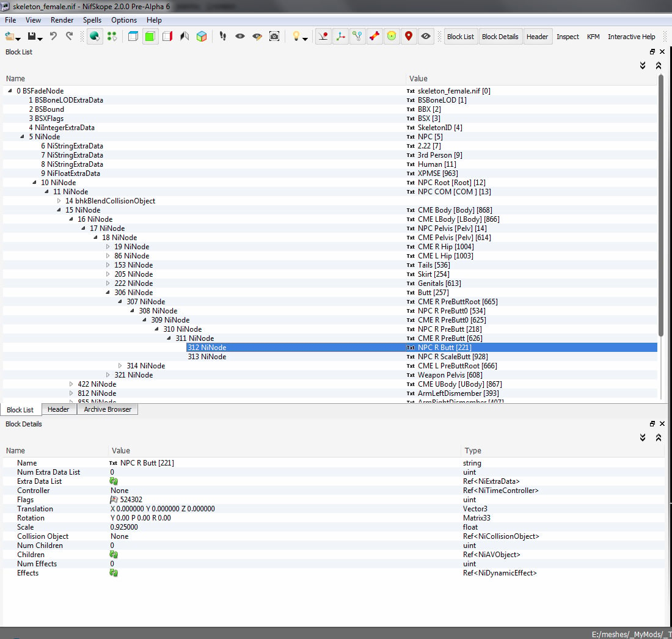Click the KFM toolbar button
672x639 pixels.
pyautogui.click(x=593, y=37)
